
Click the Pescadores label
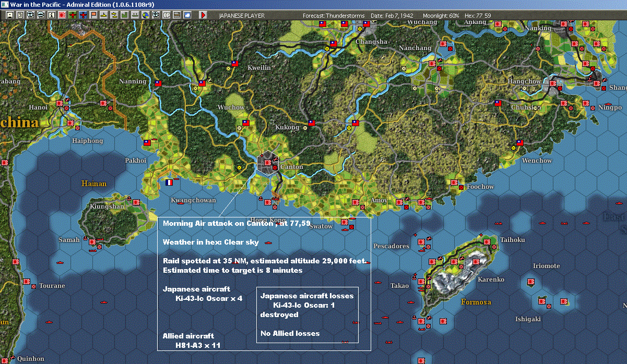pyautogui.click(x=391, y=246)
